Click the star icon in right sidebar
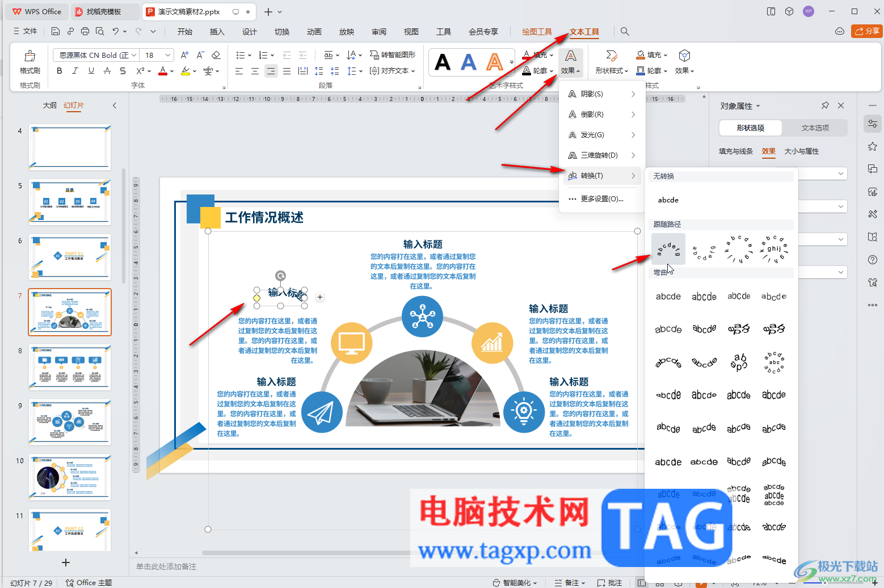The width and height of the screenshot is (884, 588). [x=873, y=147]
